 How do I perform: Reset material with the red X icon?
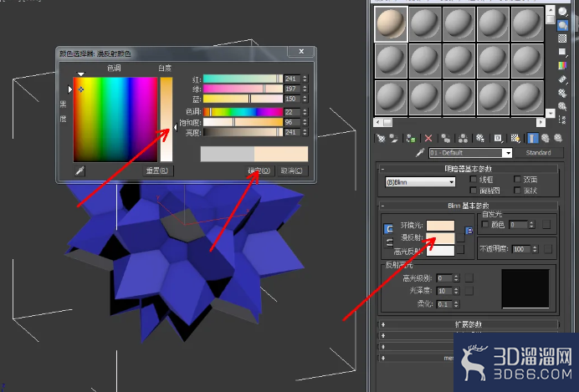(428, 138)
